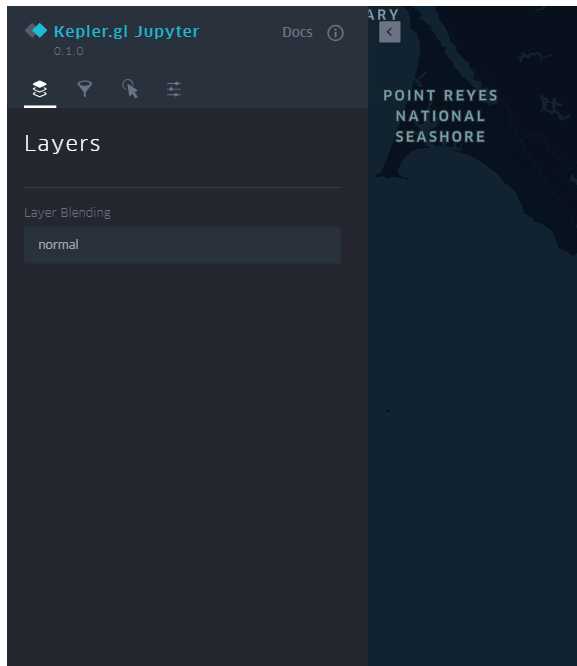Switch to the Filters funnel tab
Screen dimensions: 577x666
(x=85, y=89)
